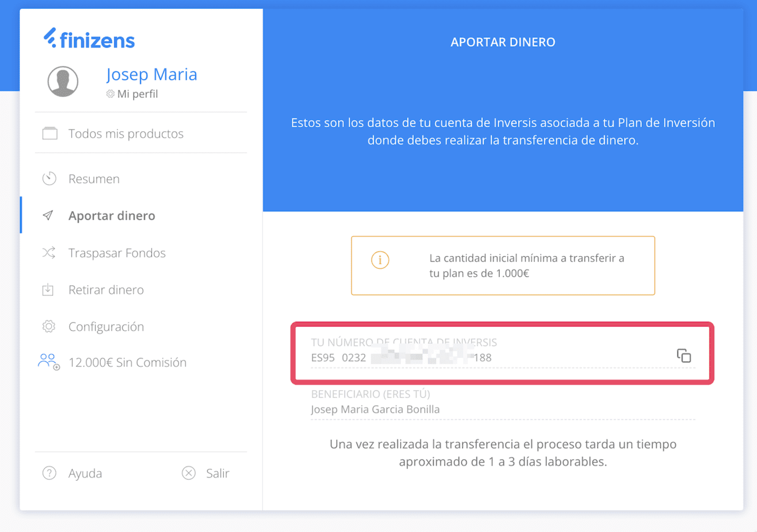Click the Finizens logo

[89, 39]
